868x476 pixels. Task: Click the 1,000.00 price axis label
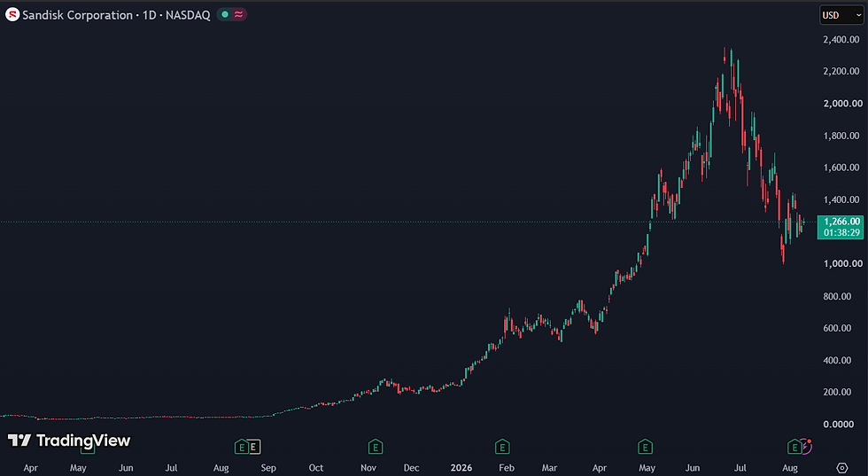[x=842, y=264]
